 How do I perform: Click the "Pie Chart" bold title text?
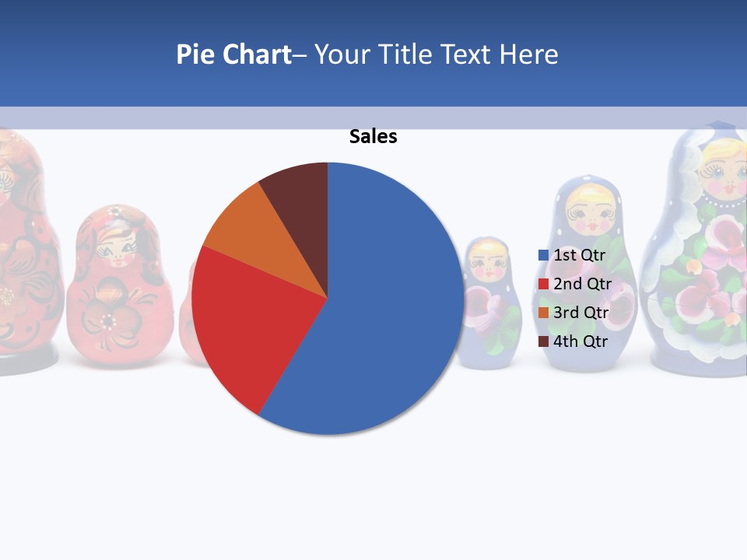click(233, 54)
